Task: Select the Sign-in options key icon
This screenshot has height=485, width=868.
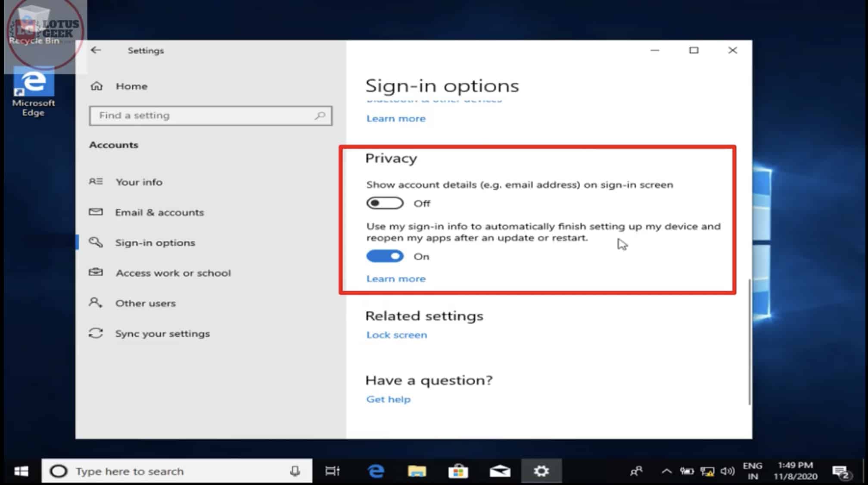Action: (x=96, y=242)
